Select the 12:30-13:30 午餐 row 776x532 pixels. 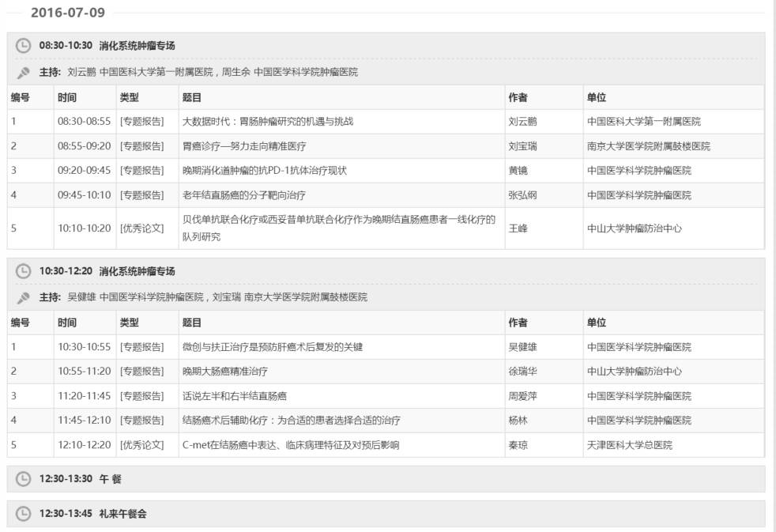[x=386, y=478]
